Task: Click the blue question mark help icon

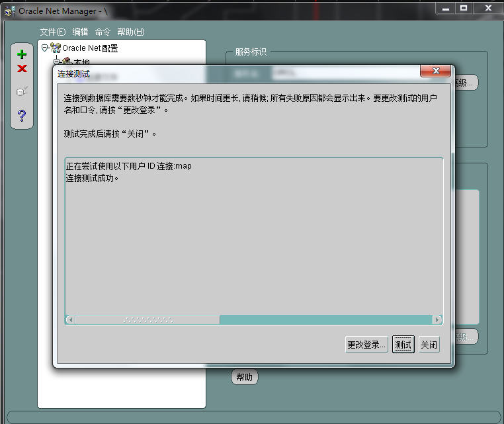Action: point(22,115)
